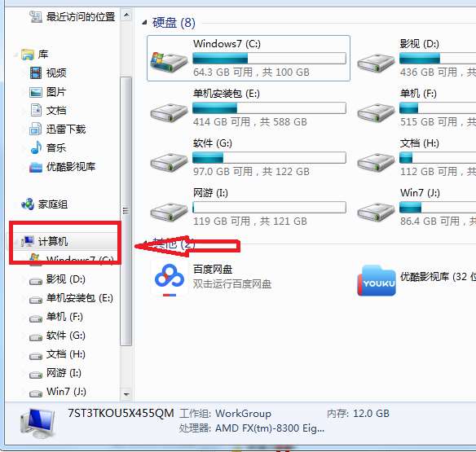
Task: Open the Windows7 (C:) drive icon
Action: (x=169, y=61)
